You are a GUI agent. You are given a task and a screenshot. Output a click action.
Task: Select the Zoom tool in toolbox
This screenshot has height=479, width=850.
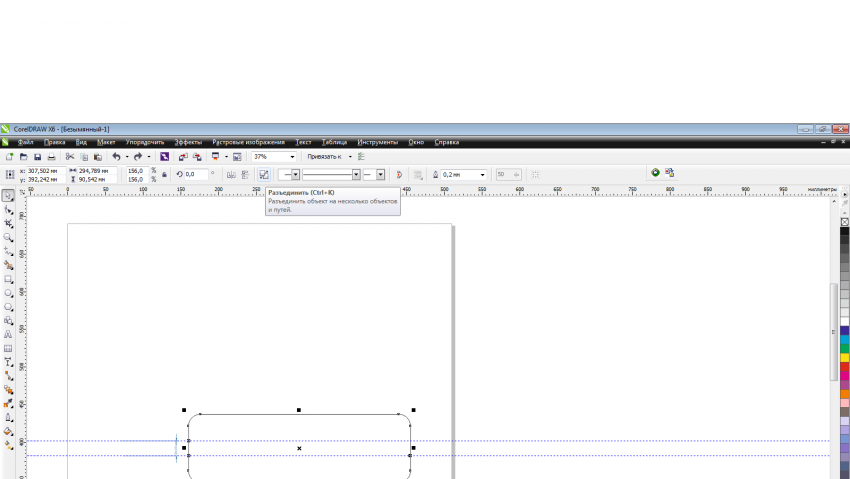[x=9, y=238]
